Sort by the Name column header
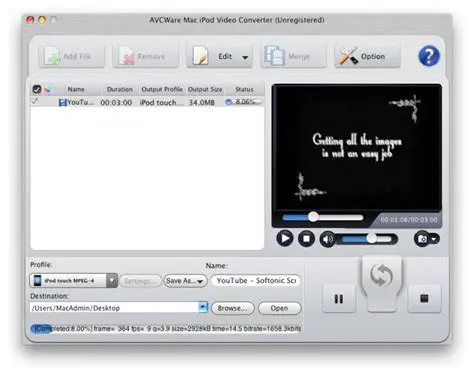 [76, 89]
